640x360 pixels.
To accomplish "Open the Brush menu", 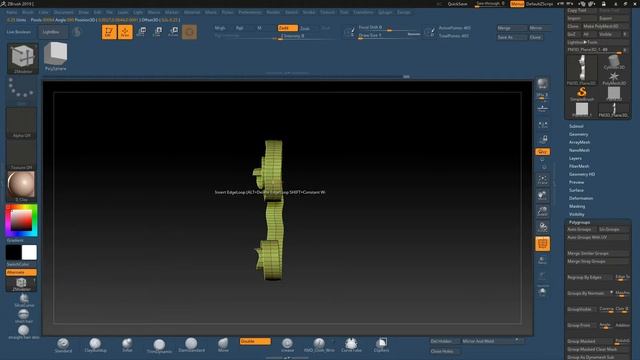I will pos(28,12).
